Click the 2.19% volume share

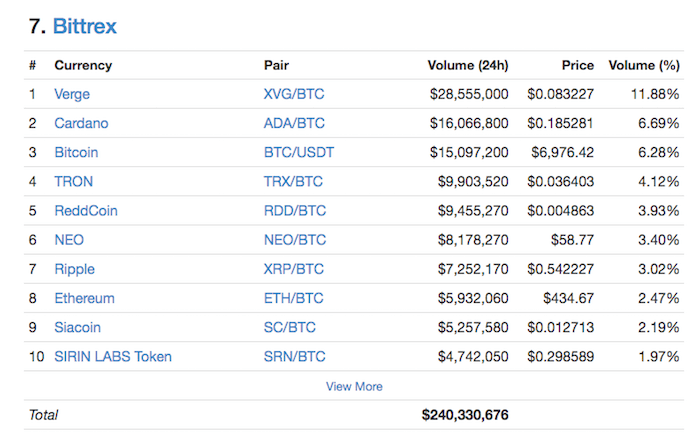pyautogui.click(x=658, y=327)
